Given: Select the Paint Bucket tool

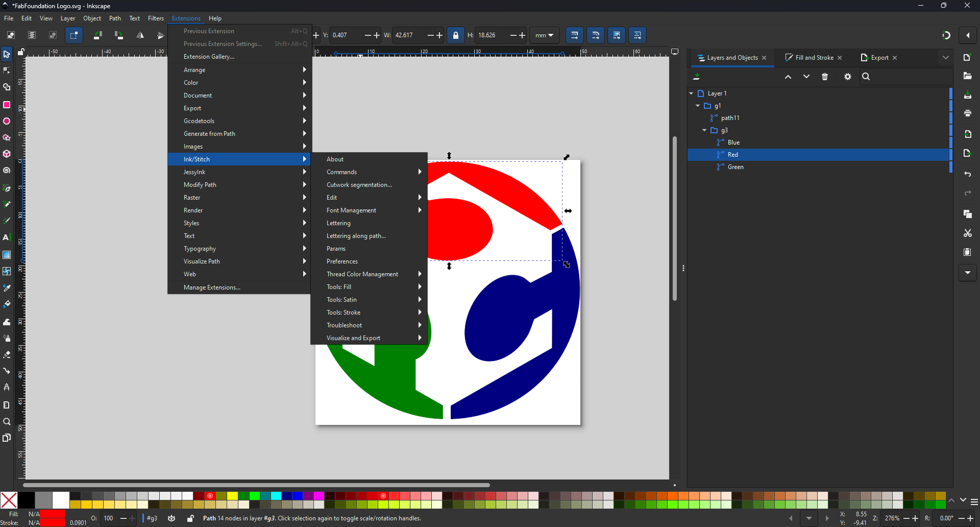Looking at the screenshot, I should [x=7, y=304].
